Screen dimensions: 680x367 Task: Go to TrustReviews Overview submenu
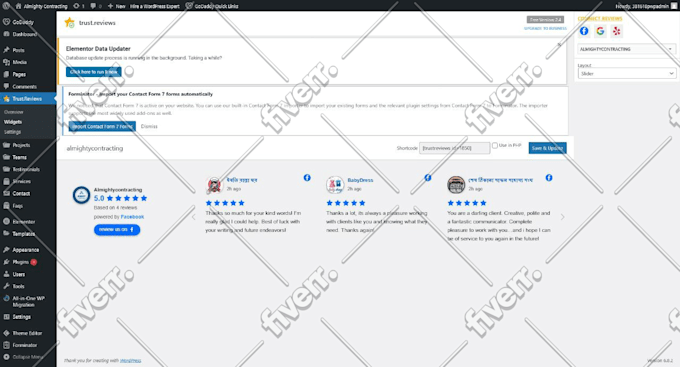[x=13, y=112]
